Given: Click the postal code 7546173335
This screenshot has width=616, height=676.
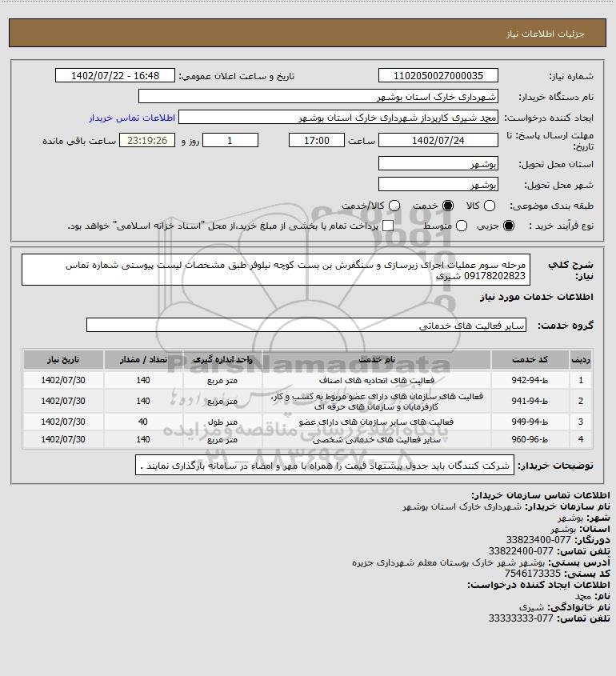Looking at the screenshot, I should click(533, 574).
